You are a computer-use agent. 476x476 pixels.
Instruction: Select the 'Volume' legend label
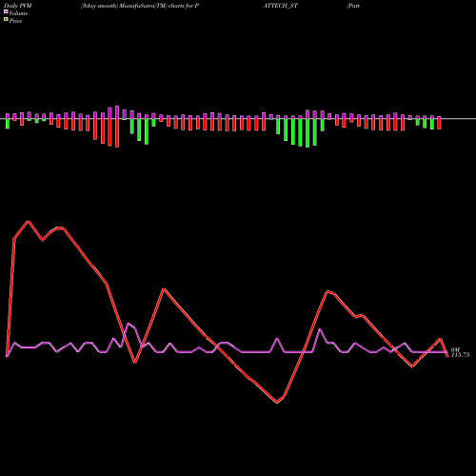tap(18, 13)
